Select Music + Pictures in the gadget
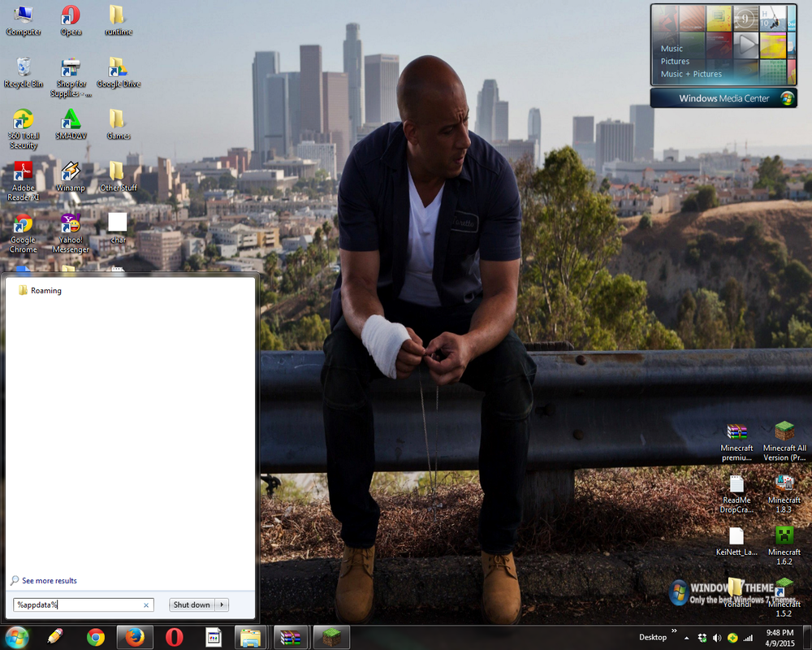The image size is (812, 650). (691, 74)
